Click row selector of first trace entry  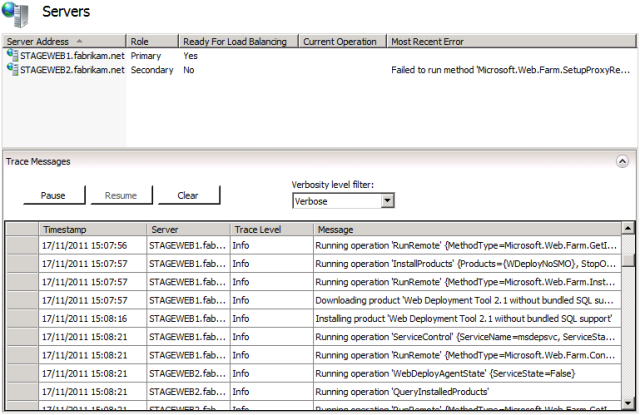(21, 246)
